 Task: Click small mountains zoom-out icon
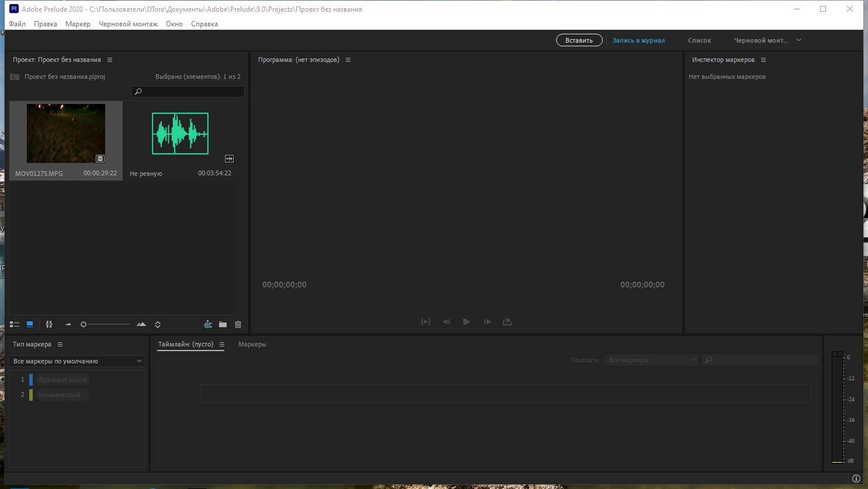68,324
